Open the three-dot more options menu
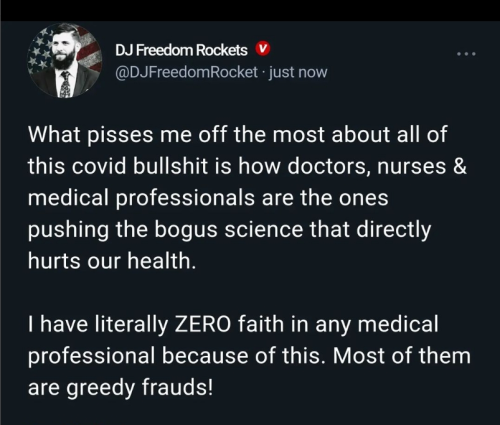500x425 pixels. coord(466,54)
